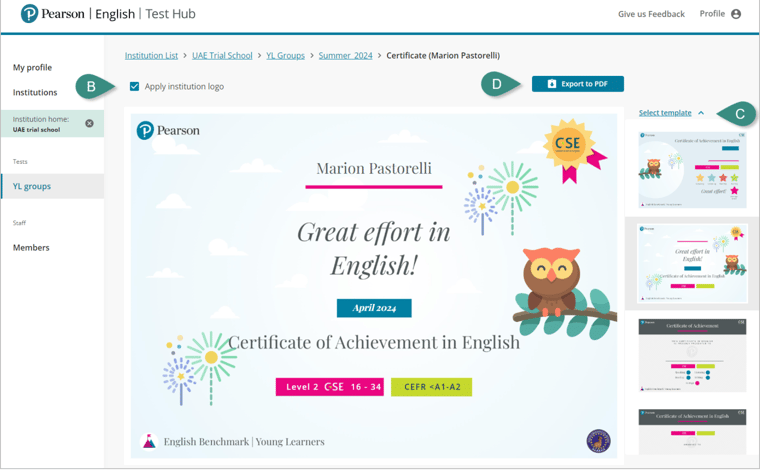Click the English Benchmark triangle logo

[150, 441]
